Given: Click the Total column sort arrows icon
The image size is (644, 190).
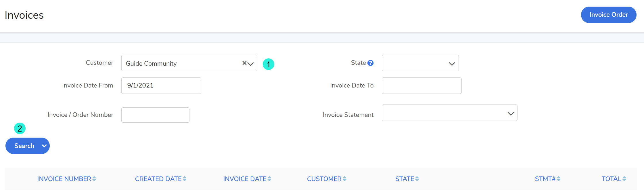Looking at the screenshot, I should (624, 179).
